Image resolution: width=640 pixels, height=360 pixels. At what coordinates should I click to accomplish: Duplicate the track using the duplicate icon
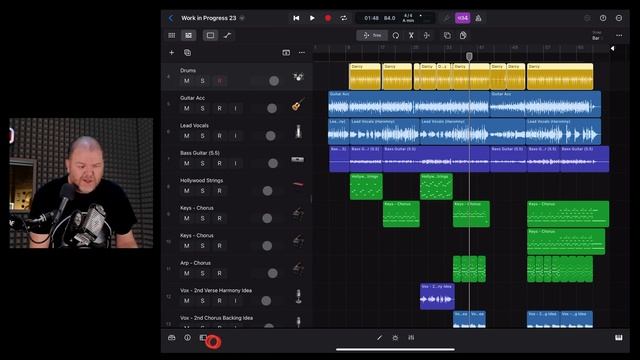[187, 53]
